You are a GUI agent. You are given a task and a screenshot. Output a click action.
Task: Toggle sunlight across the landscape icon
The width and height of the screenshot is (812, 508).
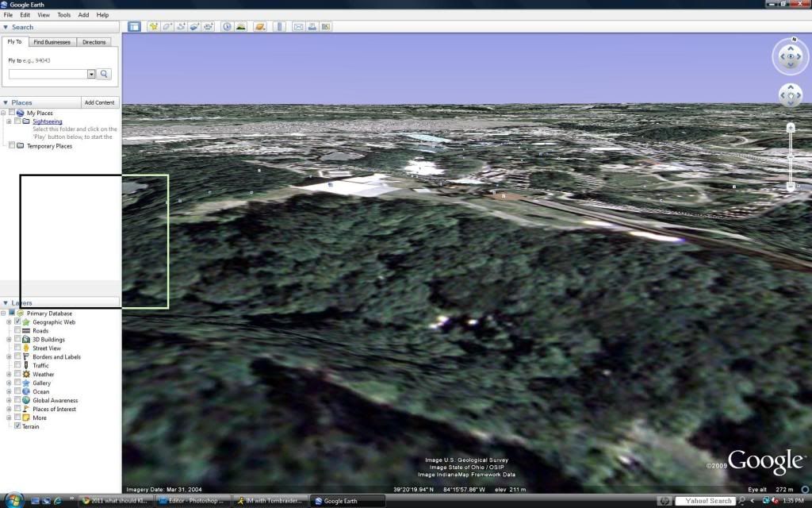[x=240, y=26]
